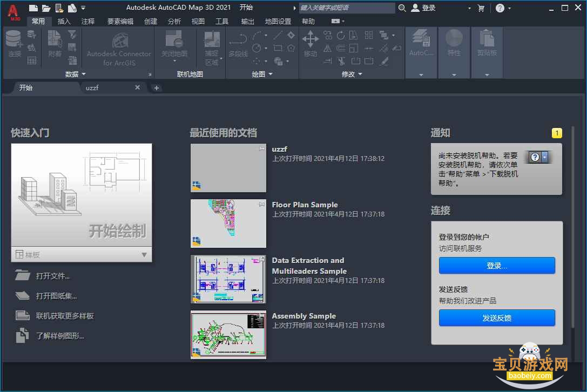587x392 pixels.
Task: Click 打开图纸集... link
Action: pos(56,296)
